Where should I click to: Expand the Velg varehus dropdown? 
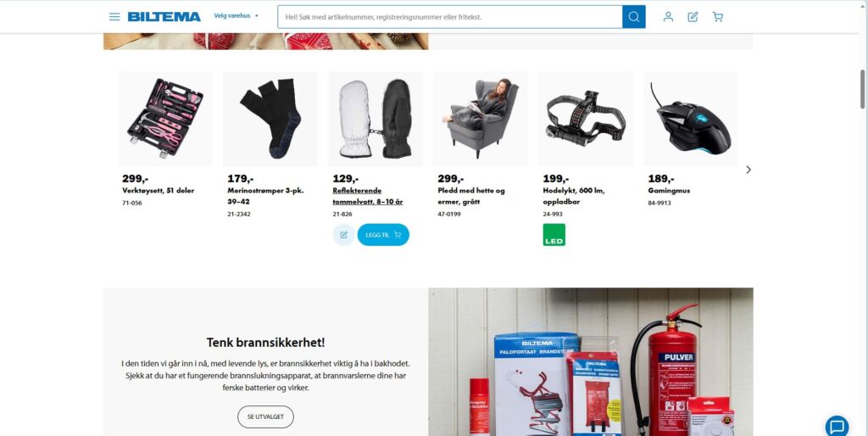pyautogui.click(x=236, y=16)
